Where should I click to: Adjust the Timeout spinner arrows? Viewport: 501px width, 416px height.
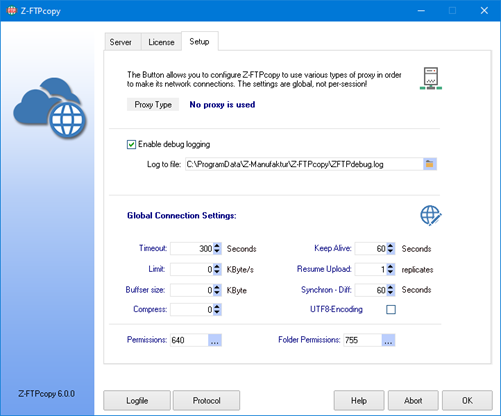(217, 249)
